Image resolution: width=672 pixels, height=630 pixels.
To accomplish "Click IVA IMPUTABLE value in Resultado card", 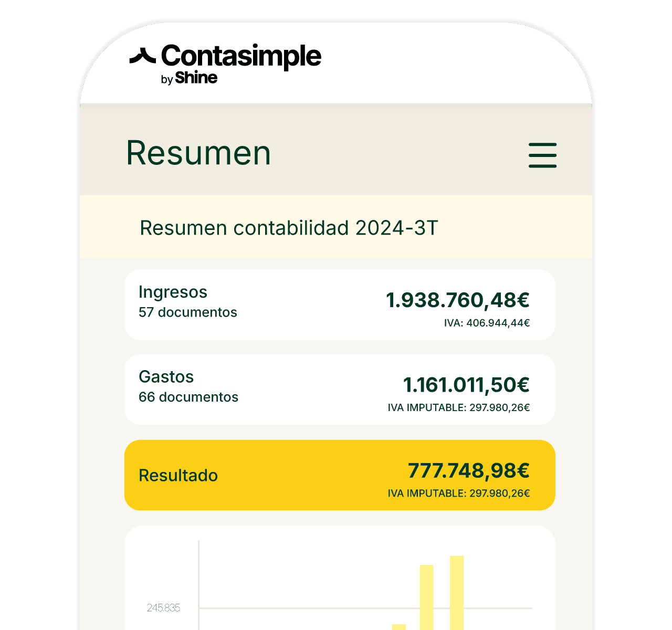I will tap(459, 493).
